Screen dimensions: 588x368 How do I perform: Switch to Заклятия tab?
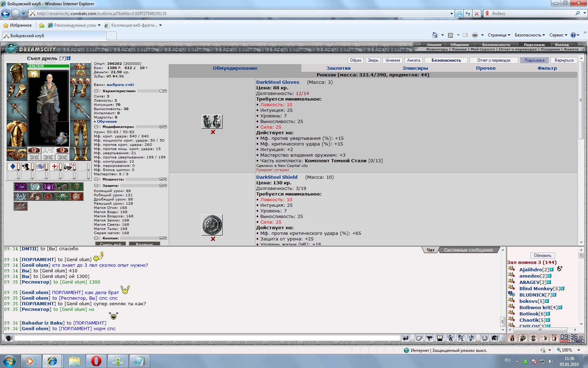(338, 68)
